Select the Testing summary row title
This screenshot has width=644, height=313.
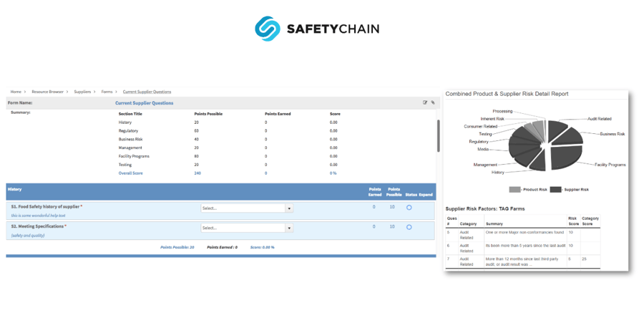point(125,165)
